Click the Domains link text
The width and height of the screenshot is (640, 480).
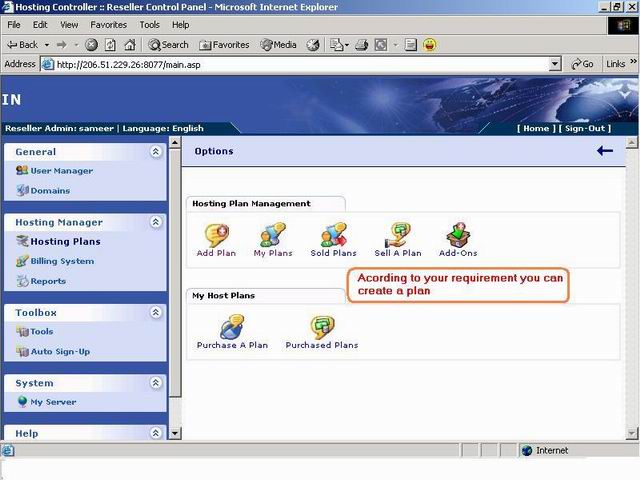(50, 191)
